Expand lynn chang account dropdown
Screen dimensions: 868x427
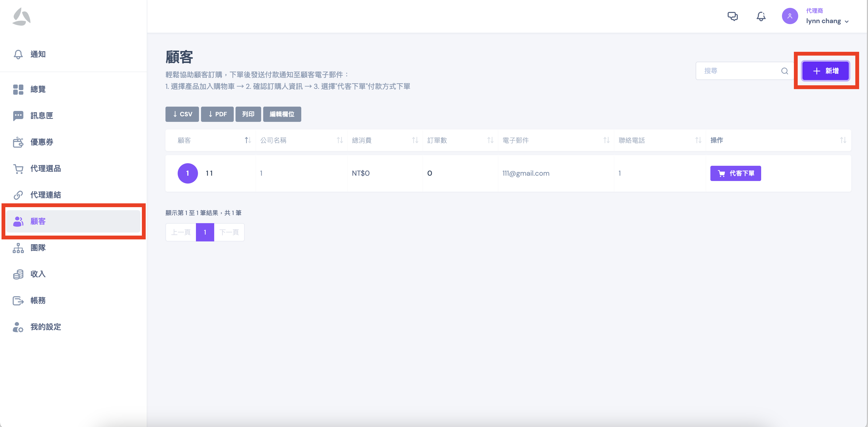[x=827, y=21]
